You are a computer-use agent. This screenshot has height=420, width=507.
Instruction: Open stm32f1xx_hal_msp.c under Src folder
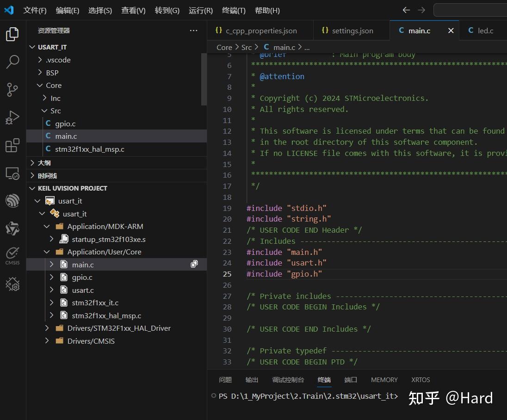89,149
